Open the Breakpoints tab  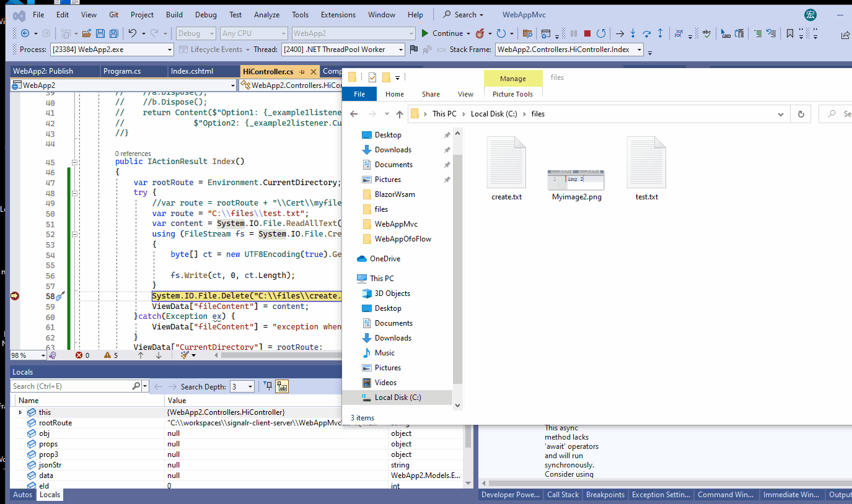(605, 495)
